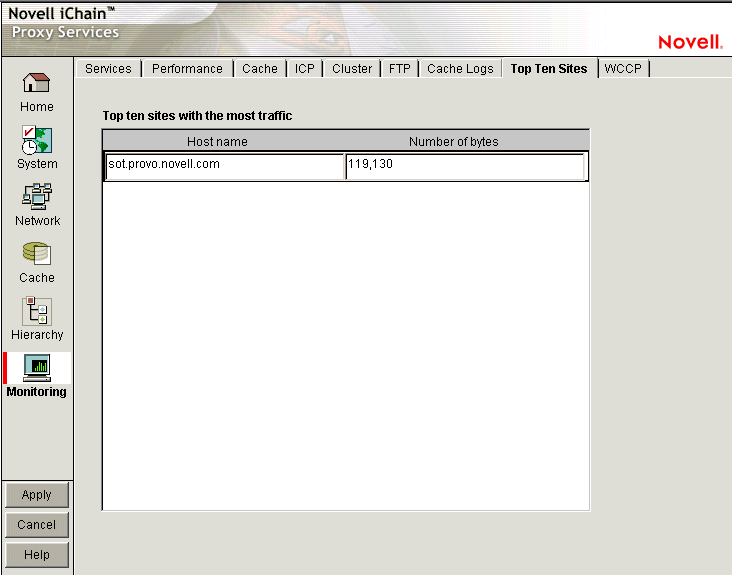732x575 pixels.
Task: Open the Home section icon
Action: 36,83
